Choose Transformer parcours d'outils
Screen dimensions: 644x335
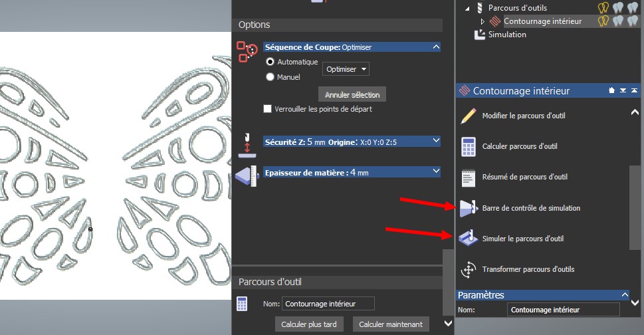(528, 269)
